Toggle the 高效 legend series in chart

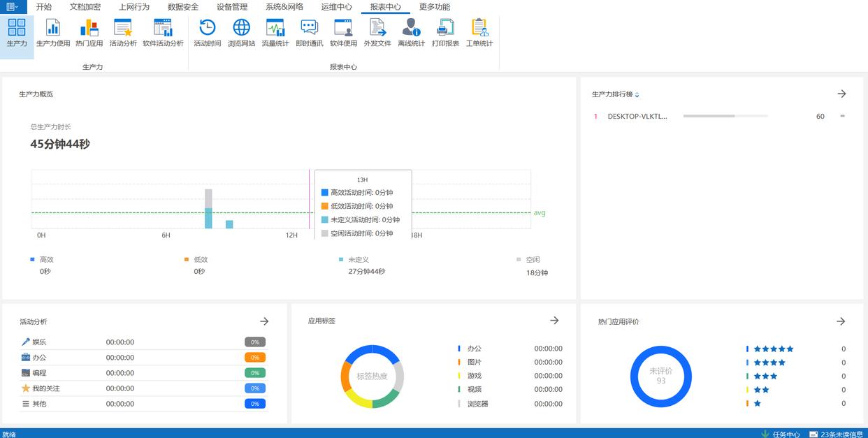pyautogui.click(x=42, y=260)
